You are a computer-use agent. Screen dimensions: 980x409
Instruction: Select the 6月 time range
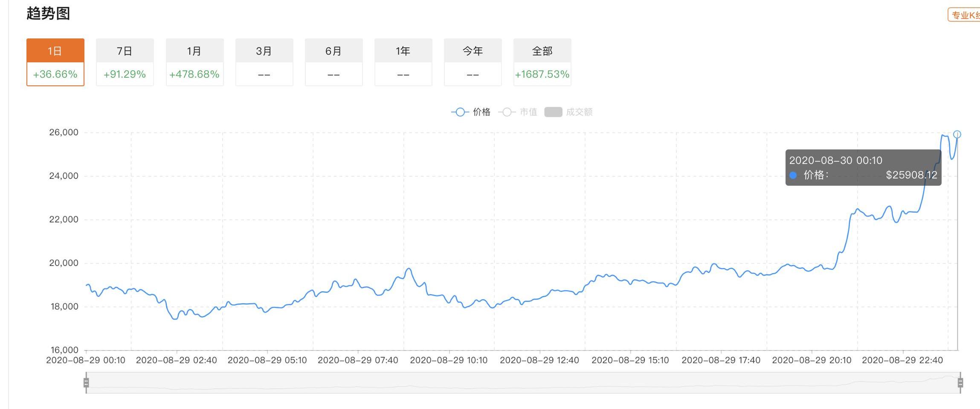click(x=333, y=51)
